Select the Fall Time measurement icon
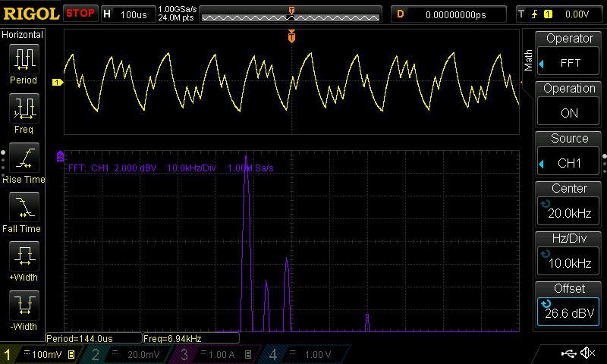607x364 pixels. point(24,206)
